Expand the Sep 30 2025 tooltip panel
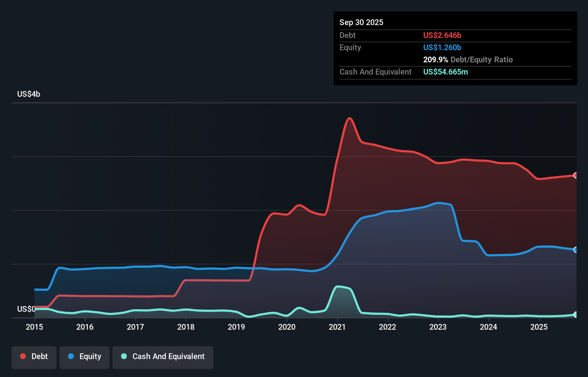Screen dimensions: 588x377 pyautogui.click(x=361, y=22)
